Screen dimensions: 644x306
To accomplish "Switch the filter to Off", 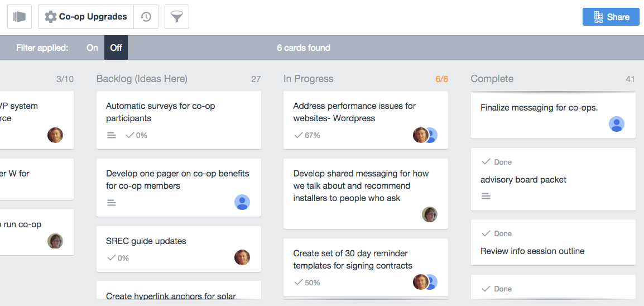I will click(x=116, y=47).
